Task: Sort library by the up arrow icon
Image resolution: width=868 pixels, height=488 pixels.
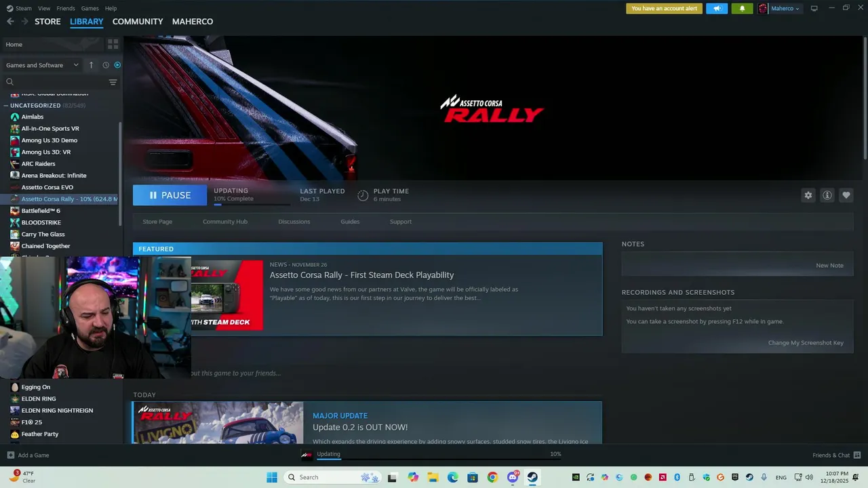Action: click(x=92, y=65)
